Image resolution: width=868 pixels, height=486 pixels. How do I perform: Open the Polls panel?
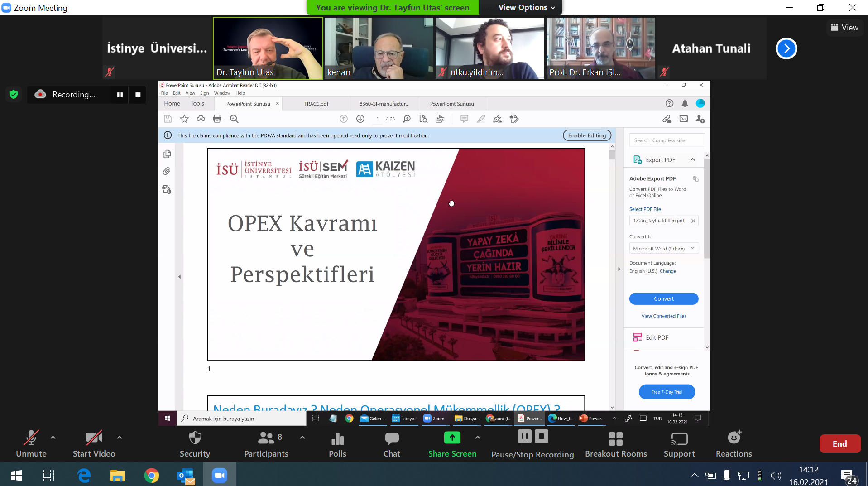click(x=337, y=439)
